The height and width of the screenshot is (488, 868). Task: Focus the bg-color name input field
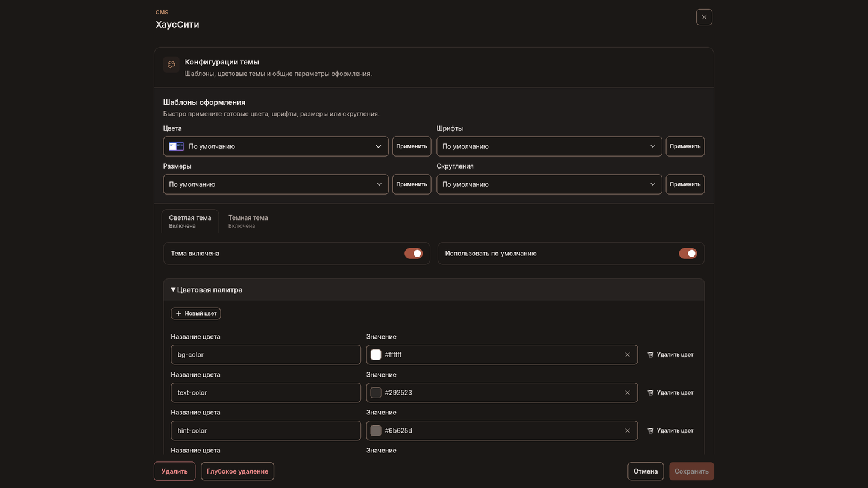[266, 355]
